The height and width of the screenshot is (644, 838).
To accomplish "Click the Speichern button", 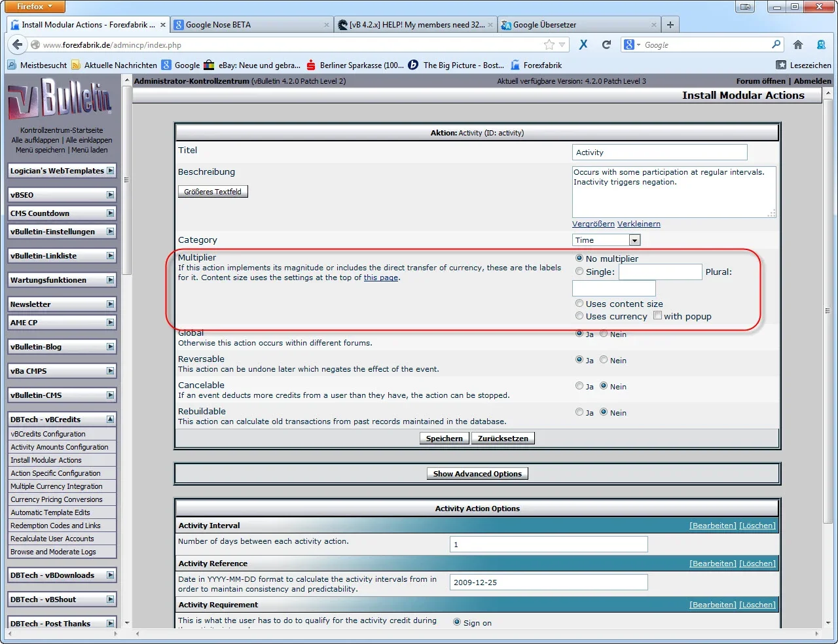I will 445,438.
